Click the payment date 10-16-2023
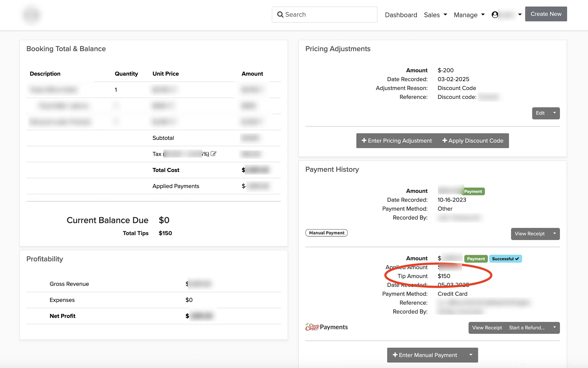The width and height of the screenshot is (588, 368). pyautogui.click(x=452, y=200)
